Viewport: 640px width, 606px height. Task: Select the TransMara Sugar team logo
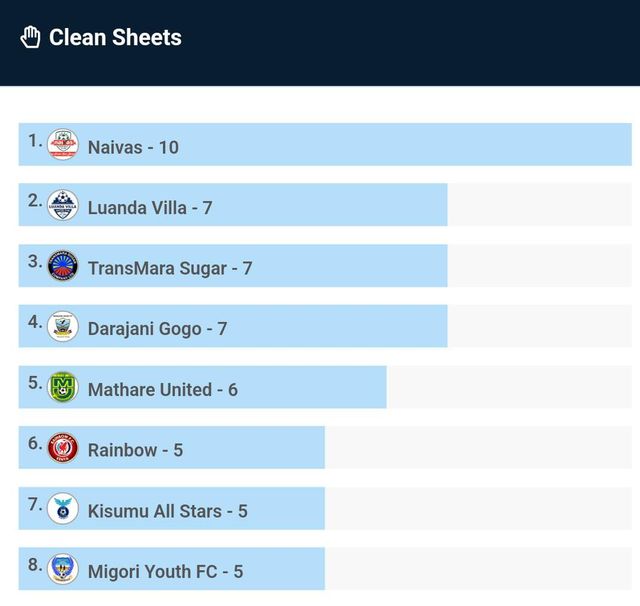pyautogui.click(x=63, y=266)
